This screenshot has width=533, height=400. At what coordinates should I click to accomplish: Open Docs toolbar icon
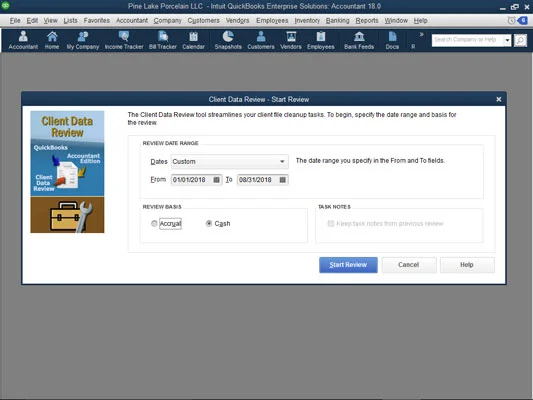392,40
